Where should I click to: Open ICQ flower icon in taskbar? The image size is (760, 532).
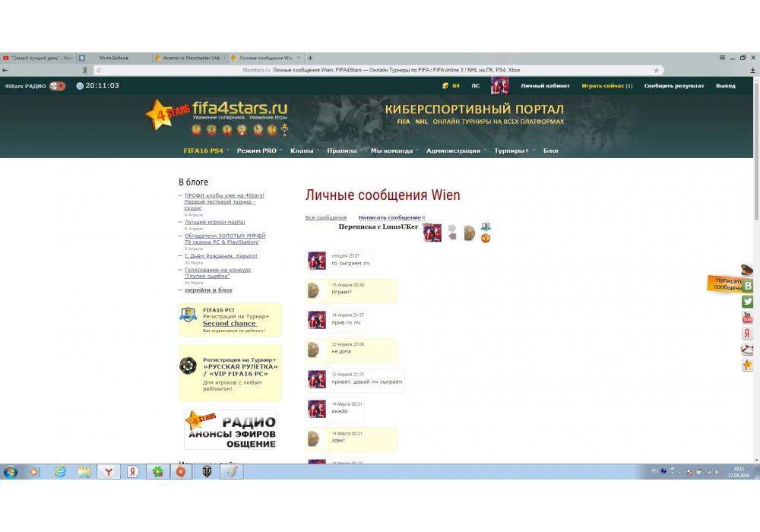click(x=157, y=471)
